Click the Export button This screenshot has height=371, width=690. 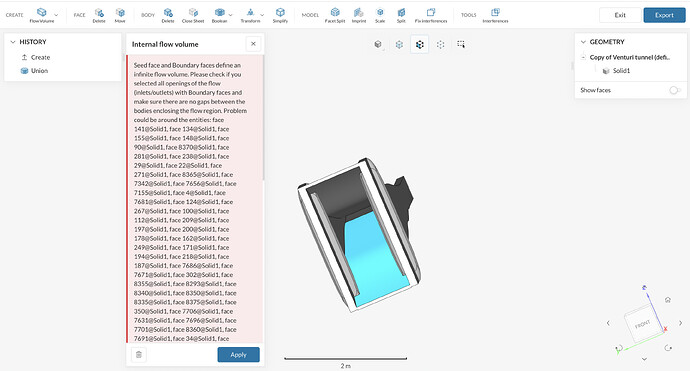tap(664, 15)
